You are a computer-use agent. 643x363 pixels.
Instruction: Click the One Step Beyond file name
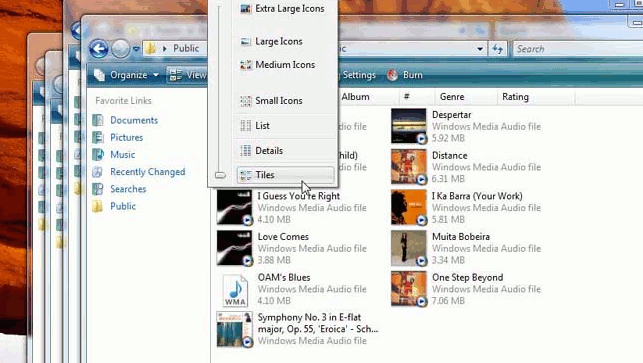coord(467,277)
